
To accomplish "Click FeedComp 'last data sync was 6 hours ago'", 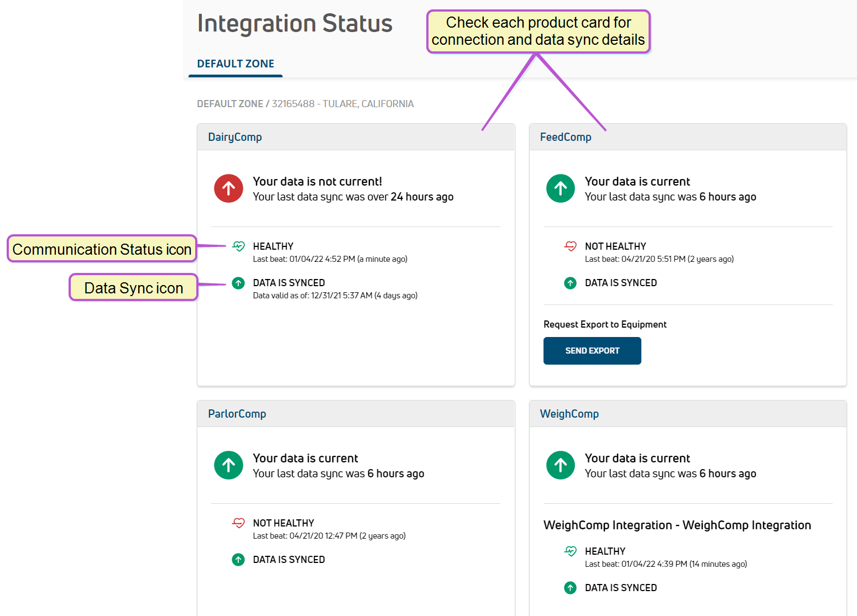I will click(x=671, y=197).
